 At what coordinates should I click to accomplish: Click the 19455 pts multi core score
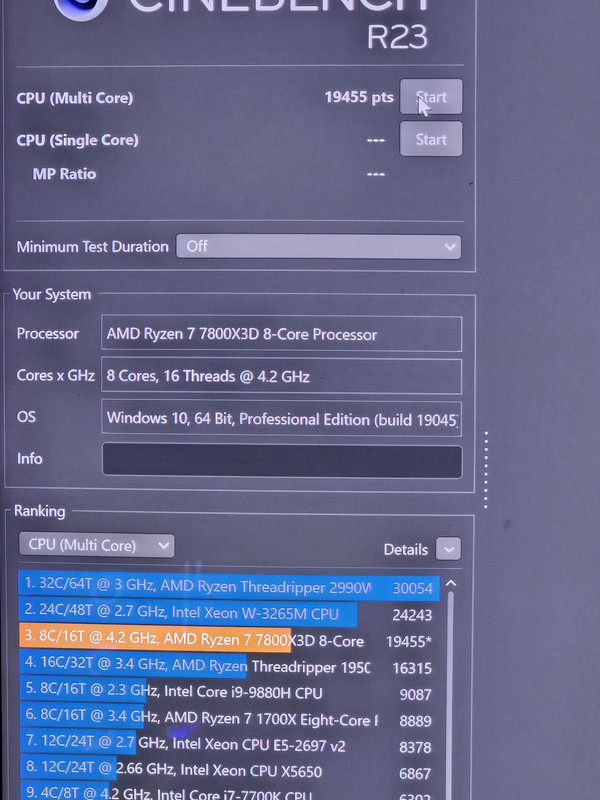[359, 97]
